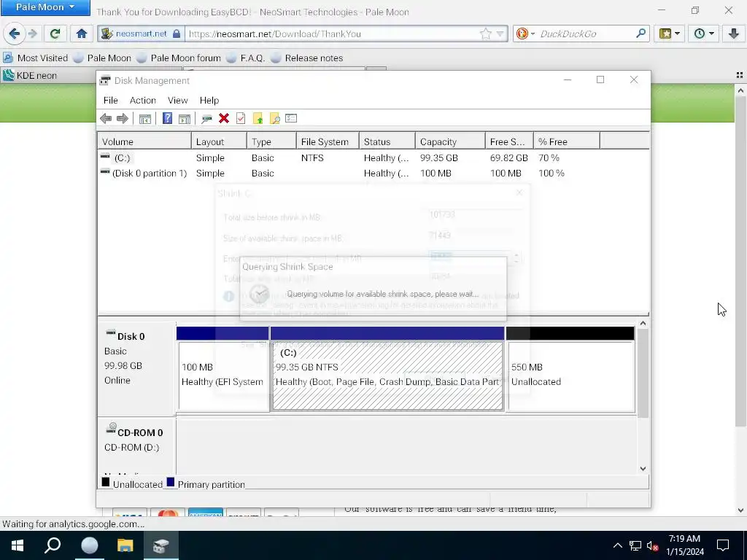This screenshot has height=560, width=747.
Task: Click the folder with green arrow icon
Action: click(x=258, y=119)
